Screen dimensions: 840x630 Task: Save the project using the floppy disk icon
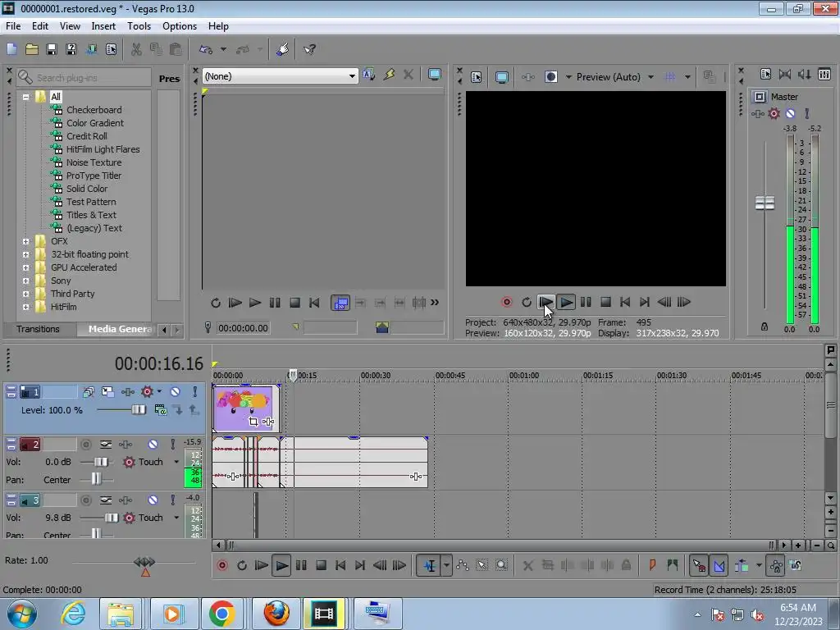pos(52,49)
